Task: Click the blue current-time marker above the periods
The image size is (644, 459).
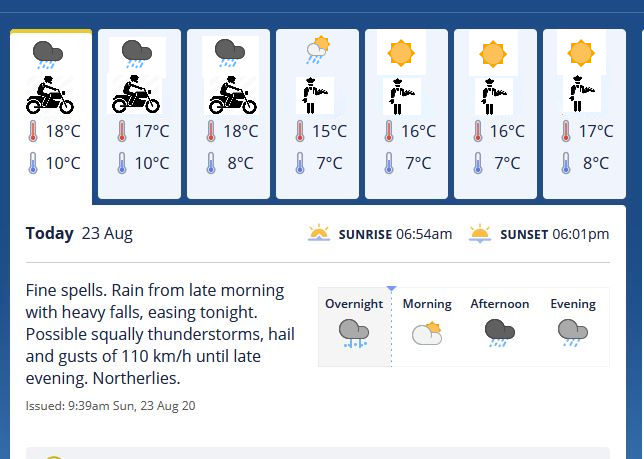Action: [391, 289]
